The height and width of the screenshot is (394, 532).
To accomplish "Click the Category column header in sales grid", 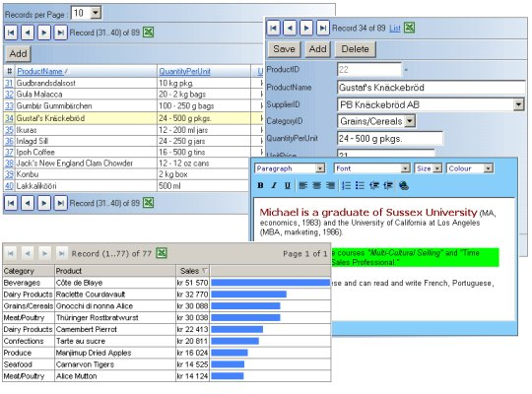I will point(29,271).
